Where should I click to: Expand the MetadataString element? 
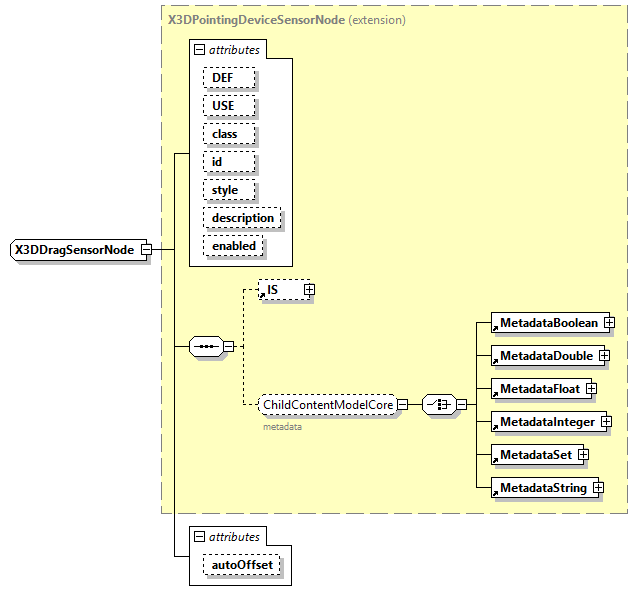pos(598,487)
